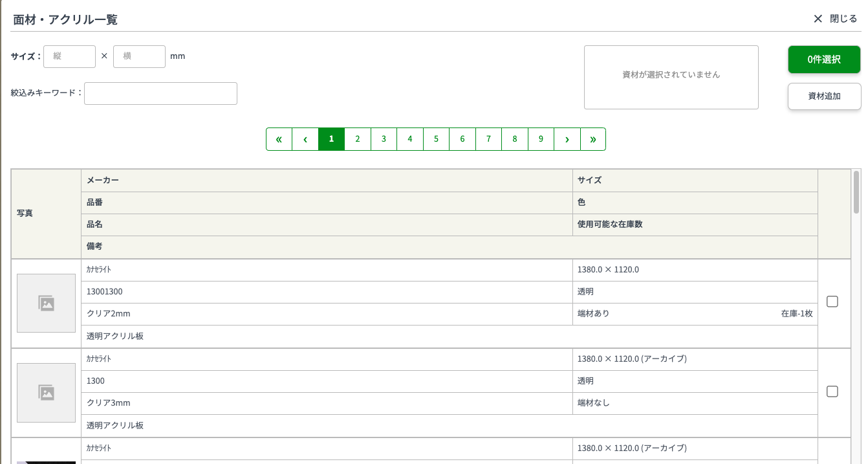Click the 資材が選択されていません selection box
The height and width of the screenshot is (464, 868).
671,77
